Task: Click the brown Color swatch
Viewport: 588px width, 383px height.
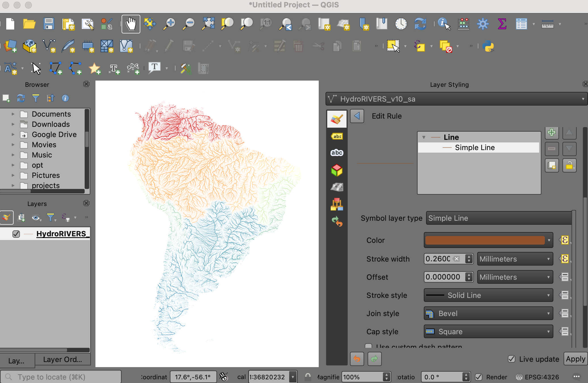Action: pyautogui.click(x=485, y=240)
